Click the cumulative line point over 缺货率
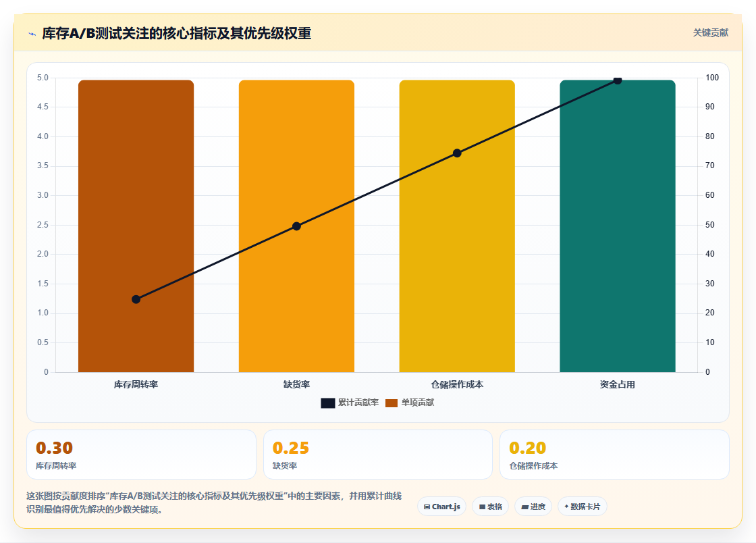This screenshot has height=543, width=756. point(296,226)
